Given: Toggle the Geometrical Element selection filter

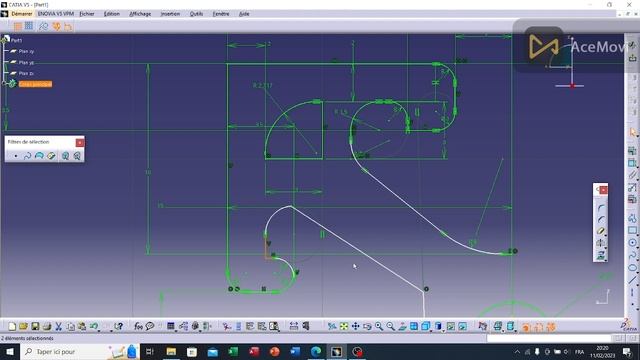Looking at the screenshot, I should click(77, 156).
